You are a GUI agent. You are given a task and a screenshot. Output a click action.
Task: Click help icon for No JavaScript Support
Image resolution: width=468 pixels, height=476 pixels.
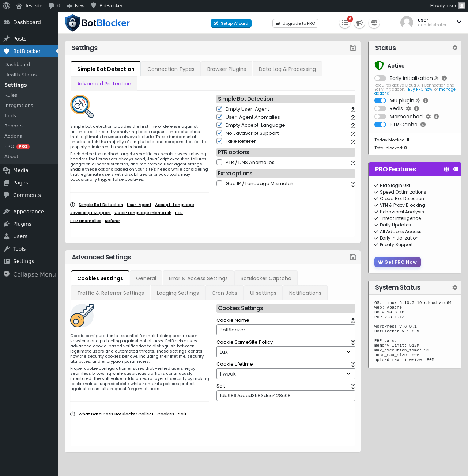point(353,134)
